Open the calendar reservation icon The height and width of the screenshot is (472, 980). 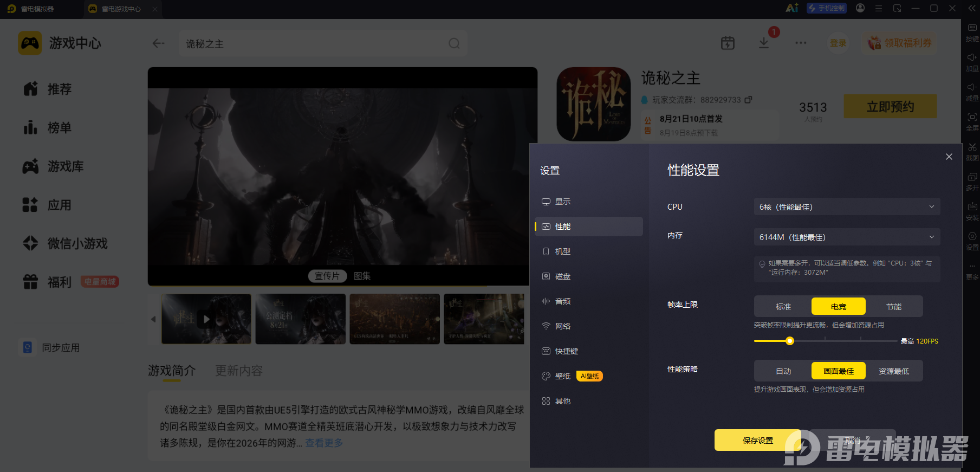(x=728, y=43)
